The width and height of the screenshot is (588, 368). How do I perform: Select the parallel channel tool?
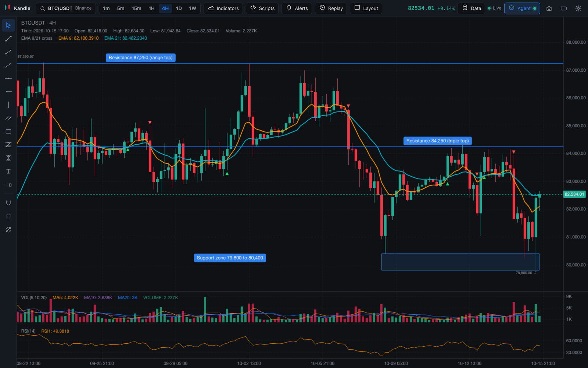tap(8, 118)
